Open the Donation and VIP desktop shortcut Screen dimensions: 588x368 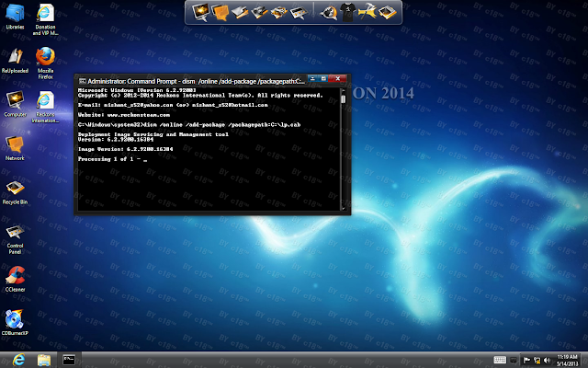[x=45, y=19]
